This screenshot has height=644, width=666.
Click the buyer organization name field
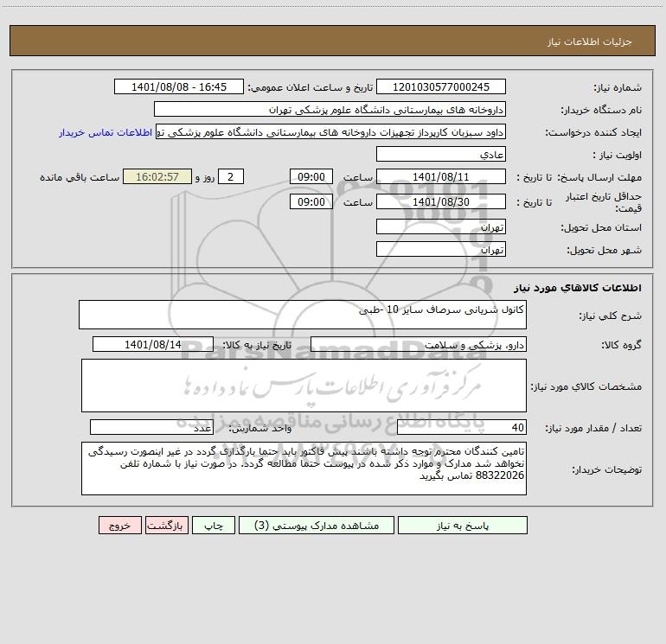click(330, 110)
